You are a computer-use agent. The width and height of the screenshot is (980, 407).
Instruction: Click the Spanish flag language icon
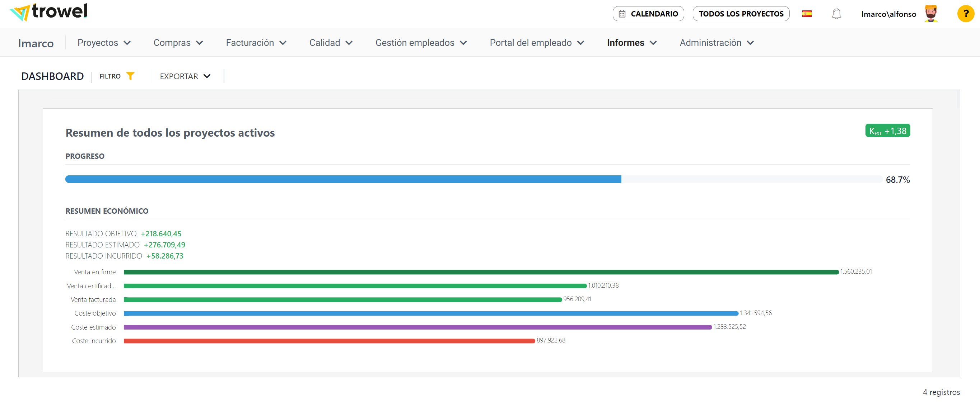807,14
